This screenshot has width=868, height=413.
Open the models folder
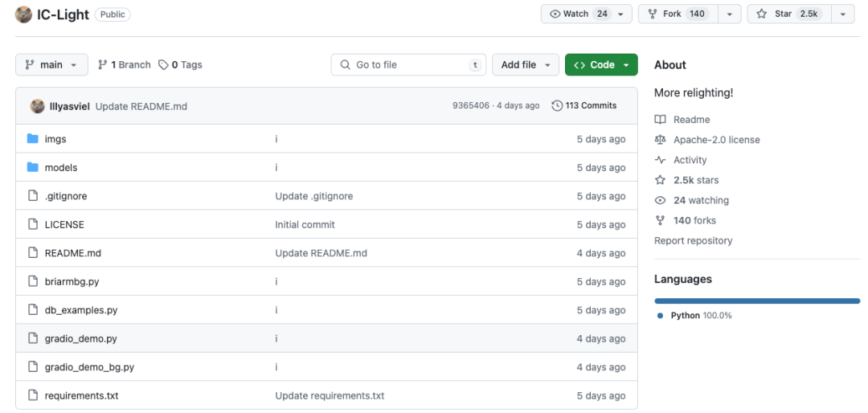pyautogui.click(x=61, y=168)
